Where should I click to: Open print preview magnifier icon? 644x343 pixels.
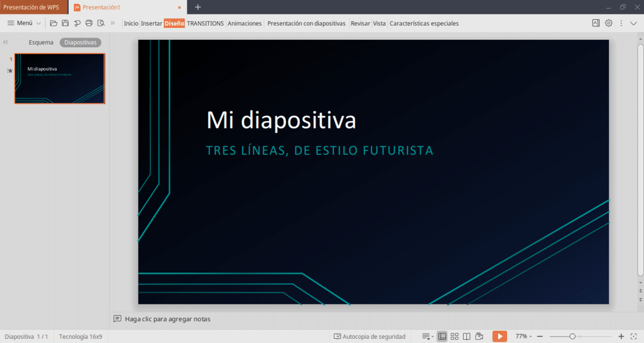[x=100, y=23]
